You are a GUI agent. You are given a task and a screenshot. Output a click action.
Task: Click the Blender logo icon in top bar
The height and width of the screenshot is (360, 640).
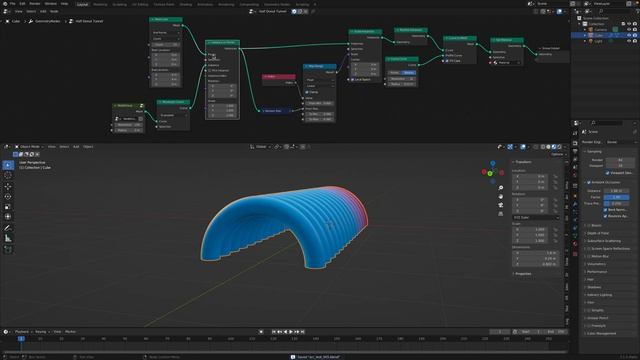(5, 4)
